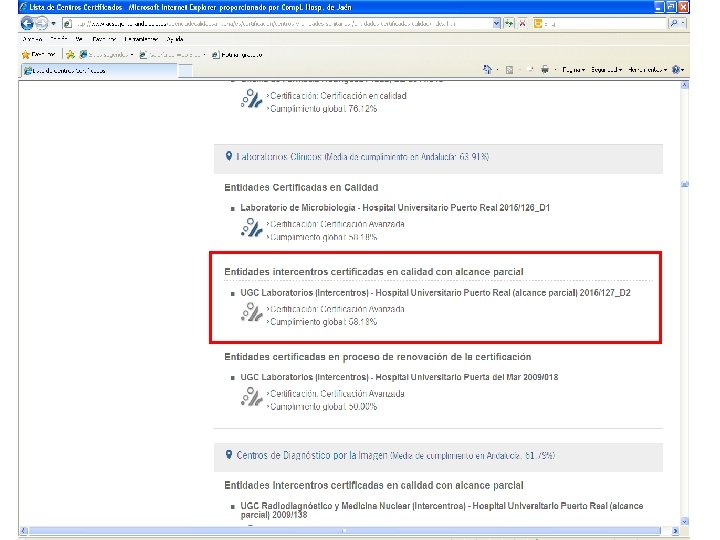Click the Add to Favorites bar star
720x540 pixels.
click(x=70, y=55)
